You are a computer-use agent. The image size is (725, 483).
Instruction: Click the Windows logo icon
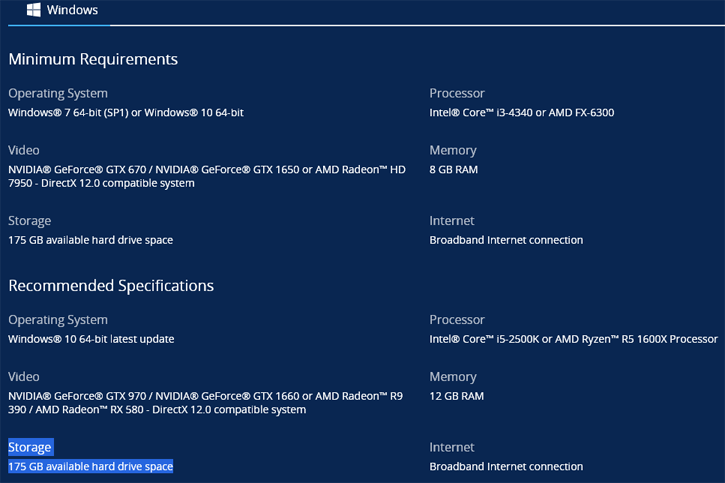tap(33, 10)
